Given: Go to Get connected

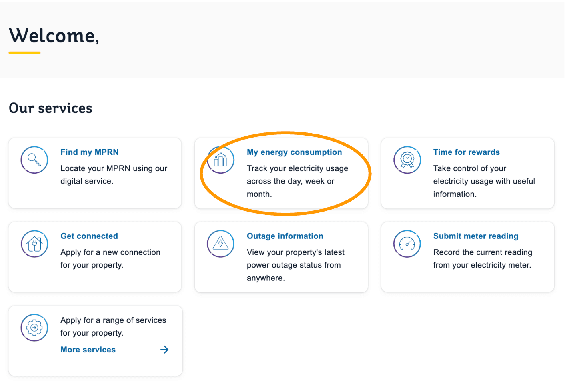Looking at the screenshot, I should click(x=89, y=236).
